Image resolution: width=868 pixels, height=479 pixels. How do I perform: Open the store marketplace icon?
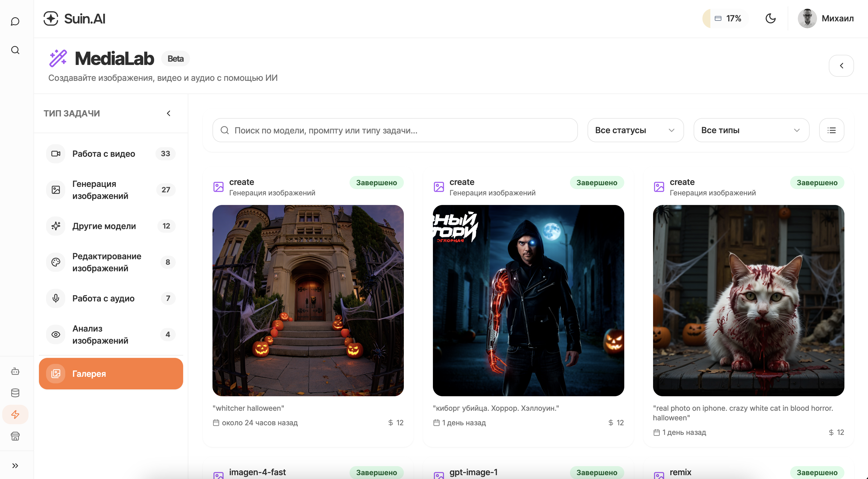pos(15,436)
